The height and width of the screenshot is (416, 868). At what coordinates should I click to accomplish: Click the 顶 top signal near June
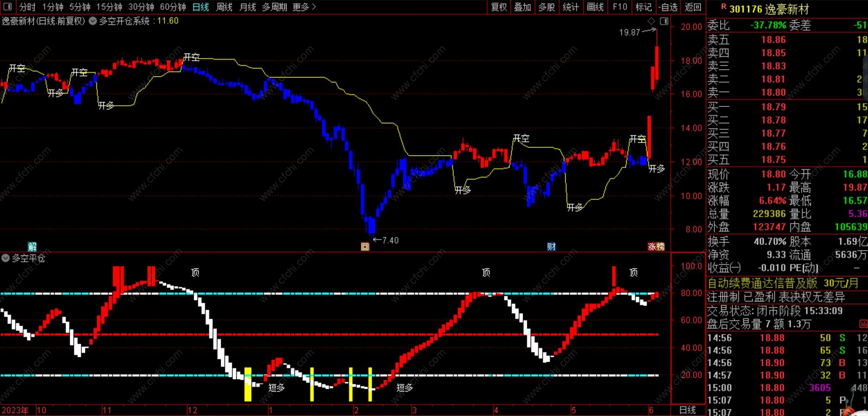[633, 273]
